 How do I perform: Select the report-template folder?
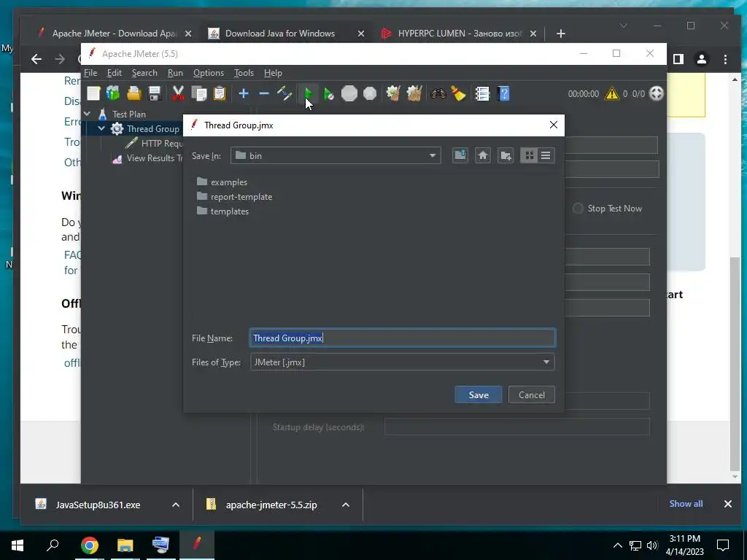(x=235, y=197)
